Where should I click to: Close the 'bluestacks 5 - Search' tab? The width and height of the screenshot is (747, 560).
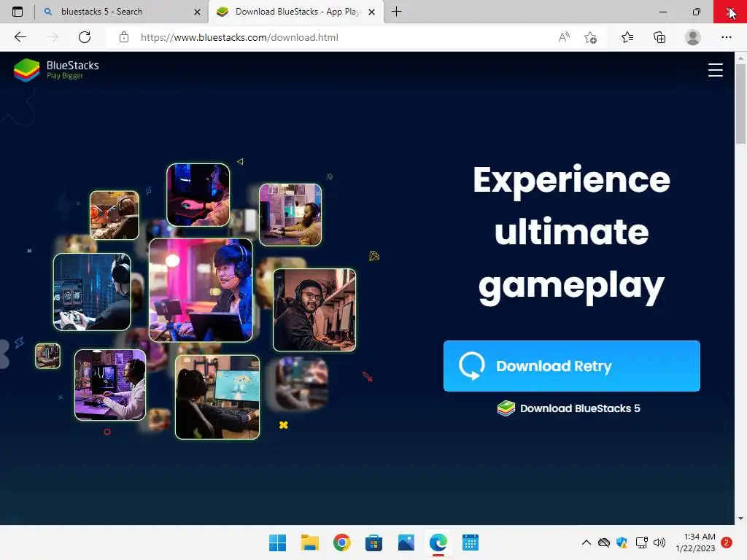(197, 12)
